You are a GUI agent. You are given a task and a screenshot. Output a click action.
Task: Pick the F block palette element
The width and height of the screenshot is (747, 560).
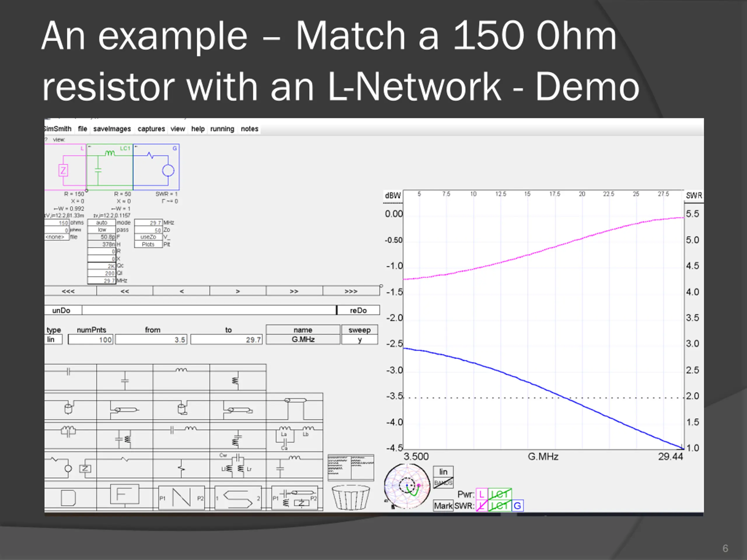coord(125,496)
